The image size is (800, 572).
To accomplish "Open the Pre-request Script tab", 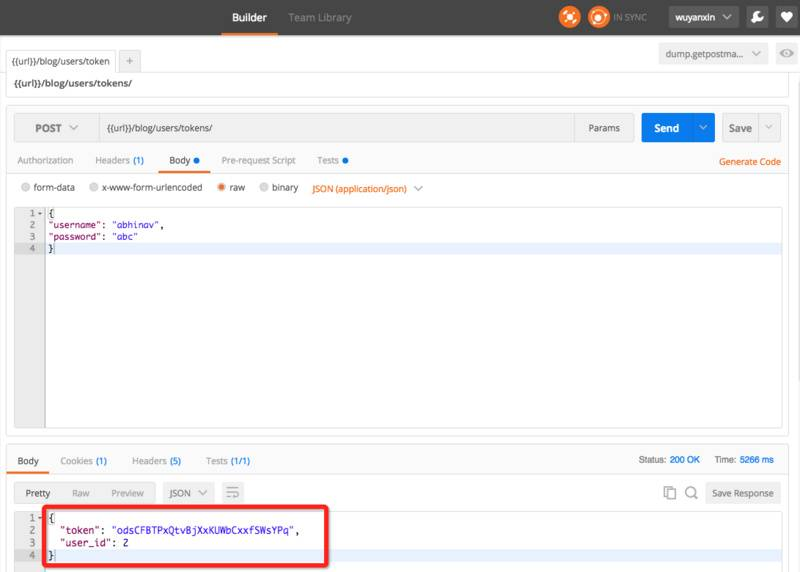I will (x=258, y=160).
